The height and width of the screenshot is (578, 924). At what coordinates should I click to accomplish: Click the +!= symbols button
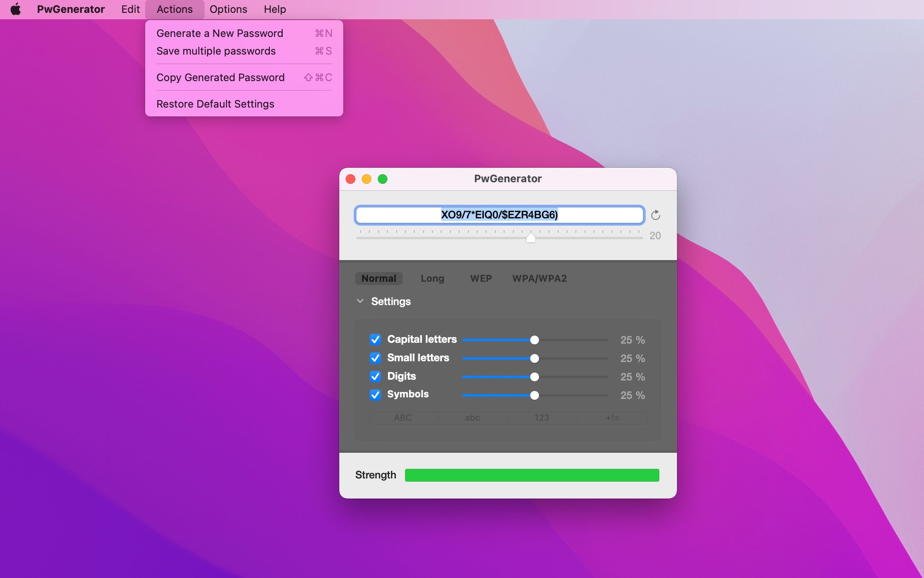pos(611,417)
